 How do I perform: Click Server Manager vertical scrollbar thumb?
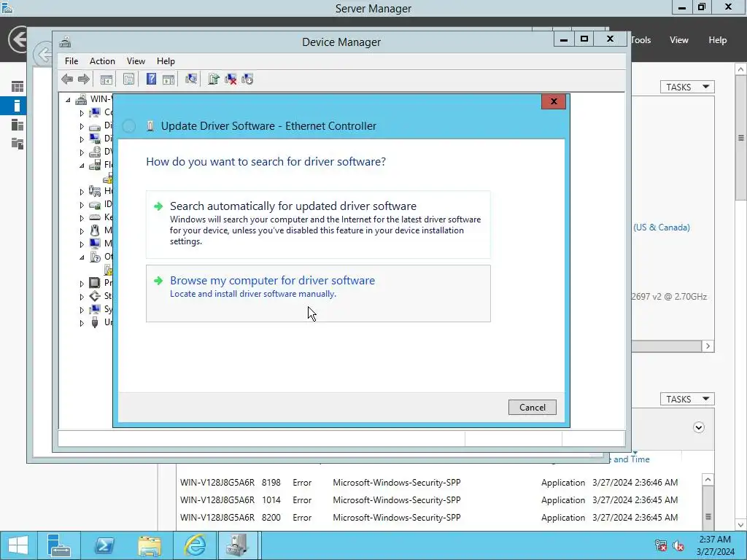point(741,138)
